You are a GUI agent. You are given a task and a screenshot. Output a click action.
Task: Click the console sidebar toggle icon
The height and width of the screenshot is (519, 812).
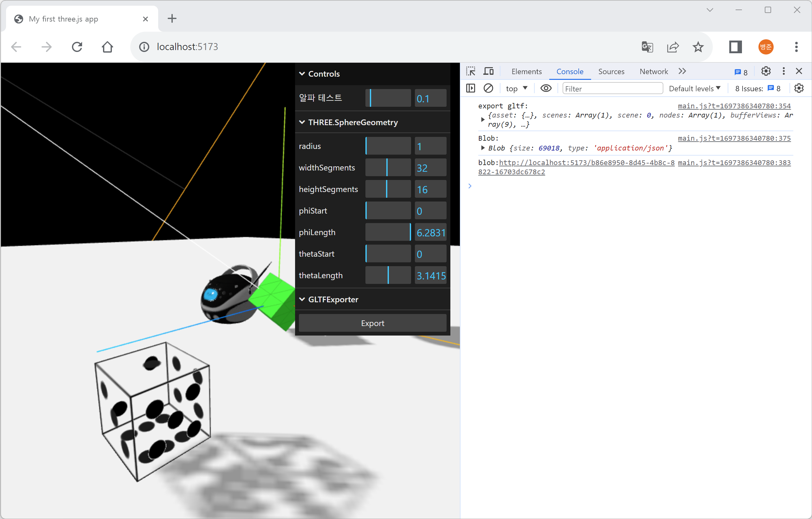[x=470, y=88]
